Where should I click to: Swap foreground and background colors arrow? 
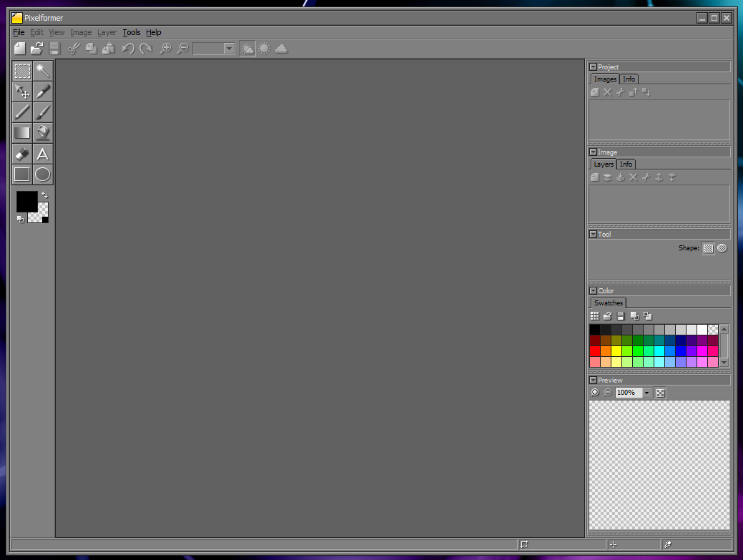click(44, 195)
